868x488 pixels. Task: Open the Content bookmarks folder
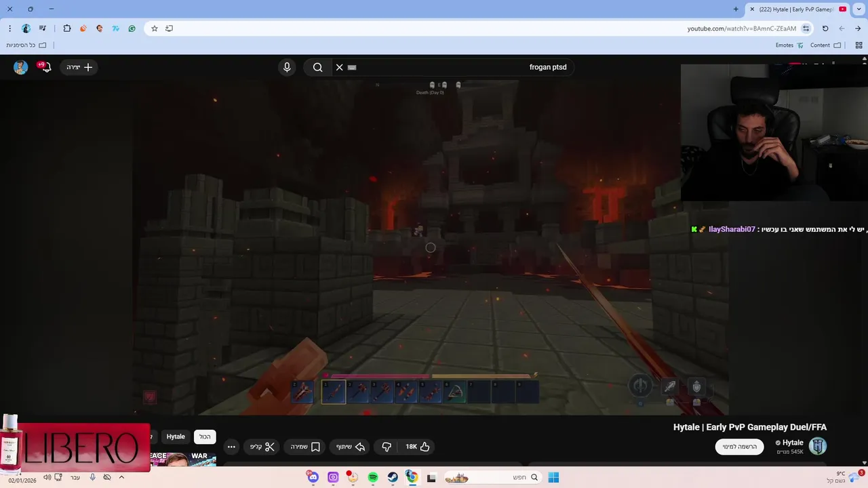pos(825,45)
